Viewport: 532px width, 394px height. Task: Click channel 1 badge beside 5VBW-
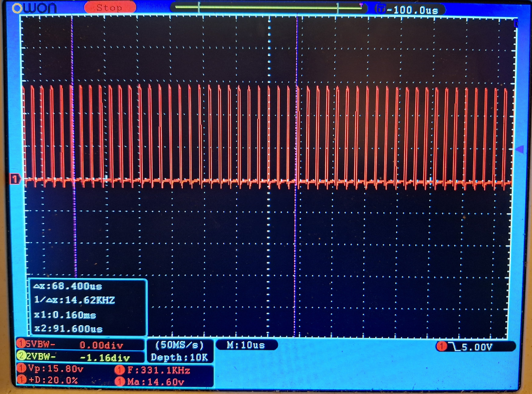21,344
